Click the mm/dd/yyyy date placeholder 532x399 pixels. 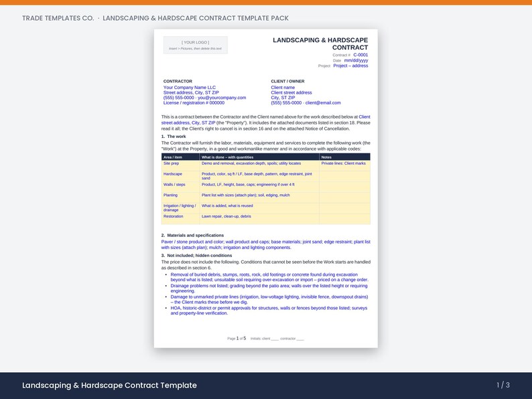pos(356,60)
